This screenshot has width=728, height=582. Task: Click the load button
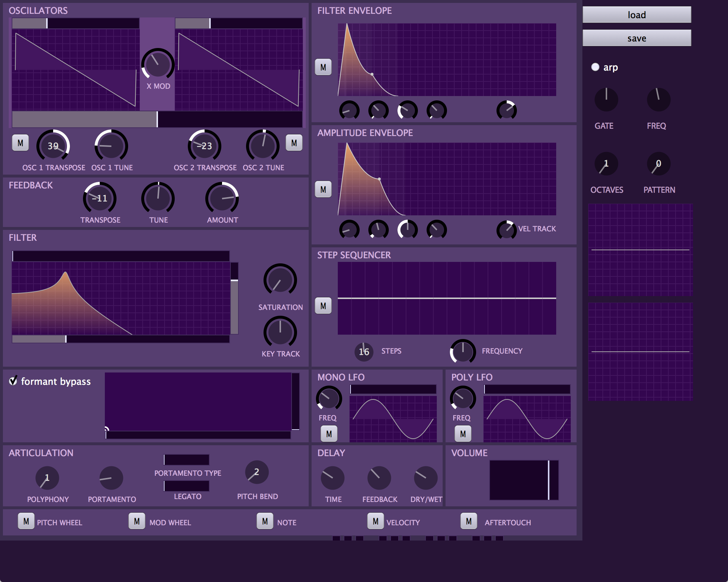coord(637,15)
